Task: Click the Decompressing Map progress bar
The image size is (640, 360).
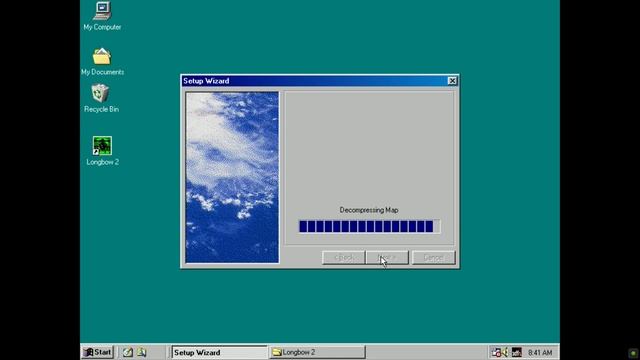Action: [x=369, y=226]
